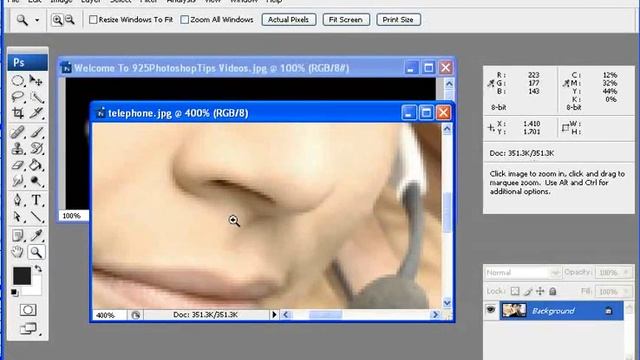Screen dimensions: 640x360
Task: Select the Hand tool
Action: pos(18,252)
